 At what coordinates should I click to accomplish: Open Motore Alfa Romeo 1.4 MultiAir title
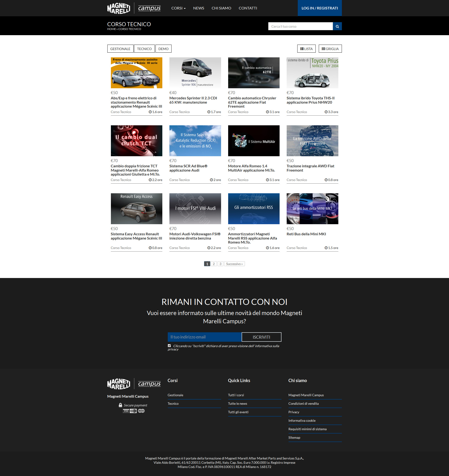pyautogui.click(x=251, y=168)
